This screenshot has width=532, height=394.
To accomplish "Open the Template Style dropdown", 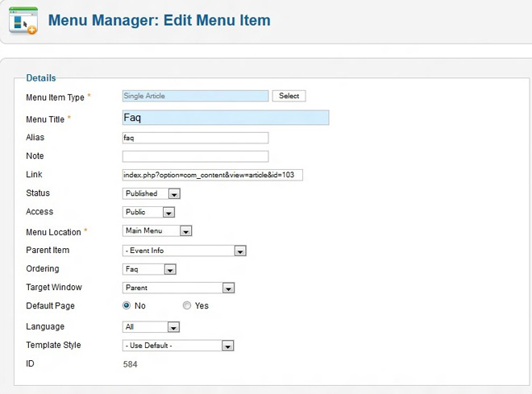I will pos(178,346).
